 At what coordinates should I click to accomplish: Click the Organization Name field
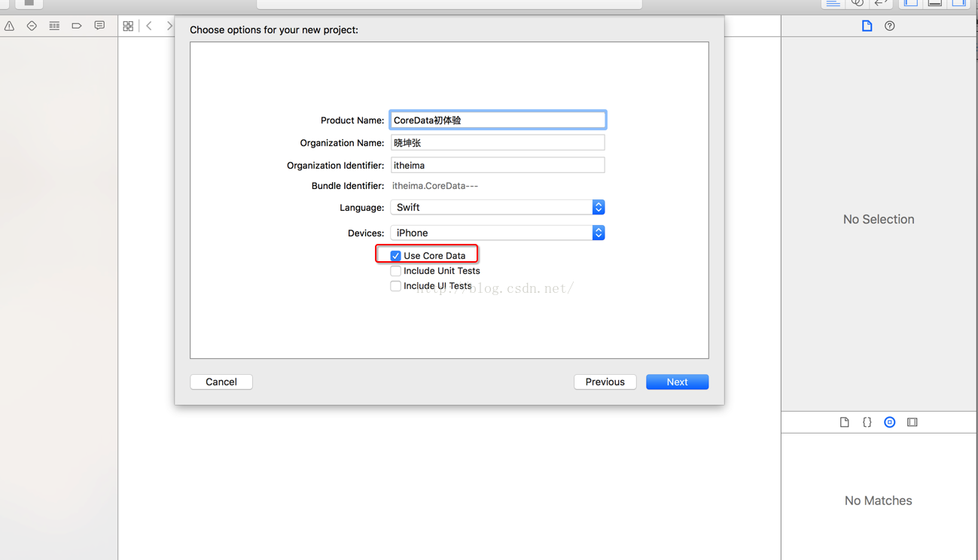[x=498, y=143]
